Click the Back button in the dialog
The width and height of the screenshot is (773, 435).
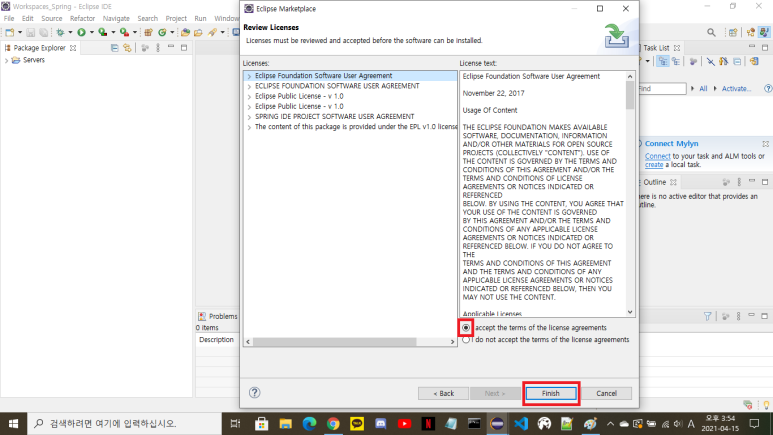(x=443, y=393)
